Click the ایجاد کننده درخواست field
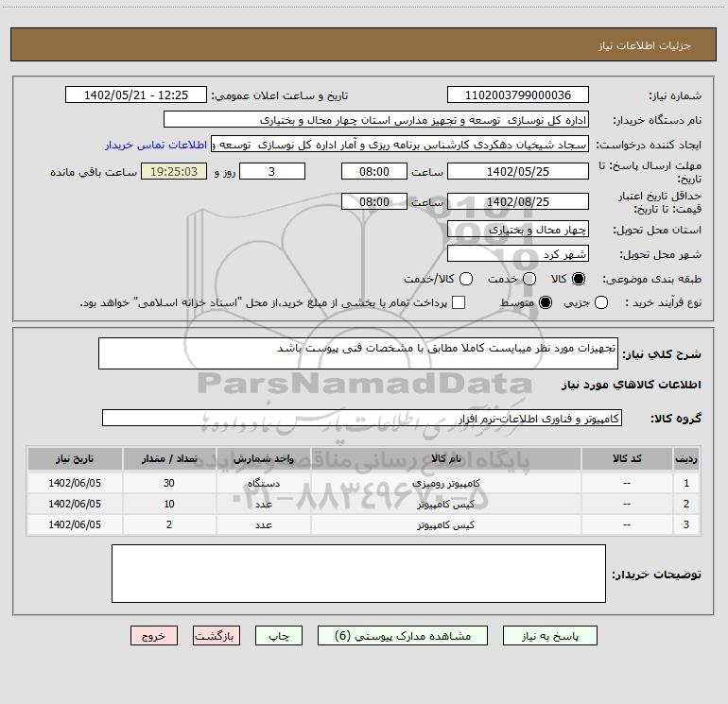 click(x=400, y=145)
